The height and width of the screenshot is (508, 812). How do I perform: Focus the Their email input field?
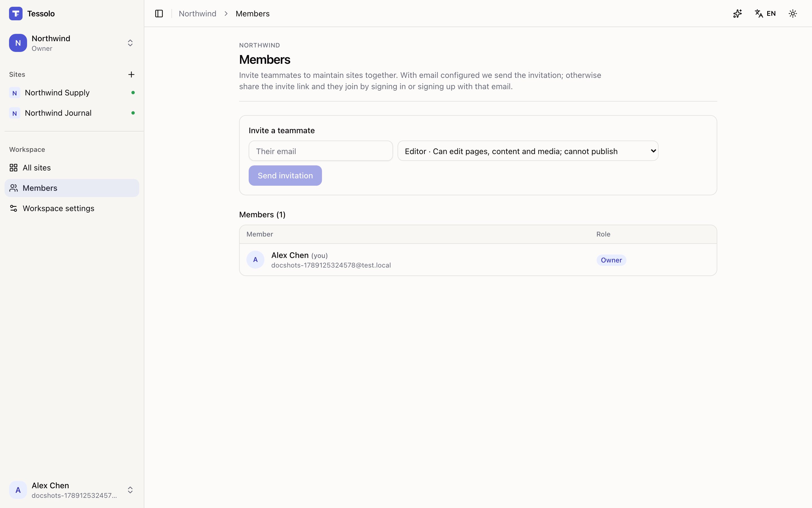pos(321,151)
